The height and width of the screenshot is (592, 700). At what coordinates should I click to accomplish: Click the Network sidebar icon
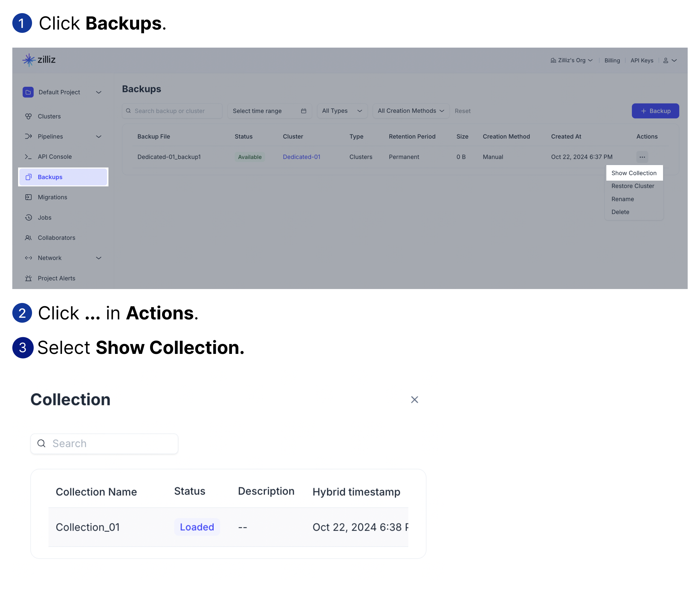pos(28,258)
